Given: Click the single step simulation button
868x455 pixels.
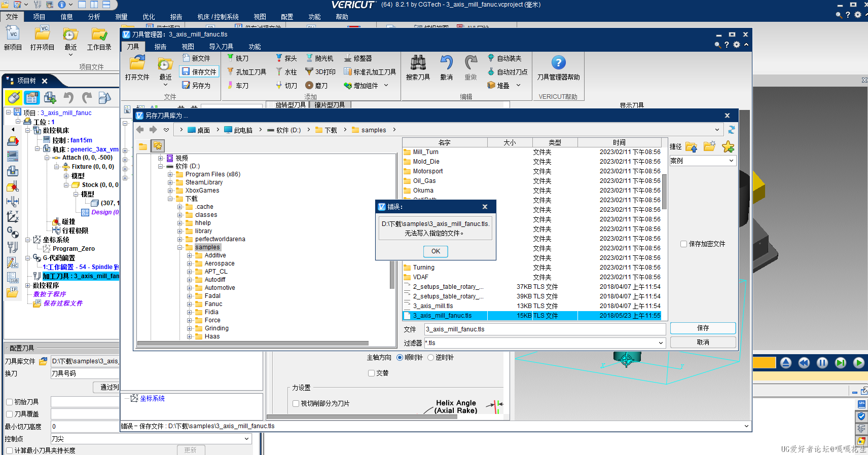Looking at the screenshot, I should [x=840, y=363].
